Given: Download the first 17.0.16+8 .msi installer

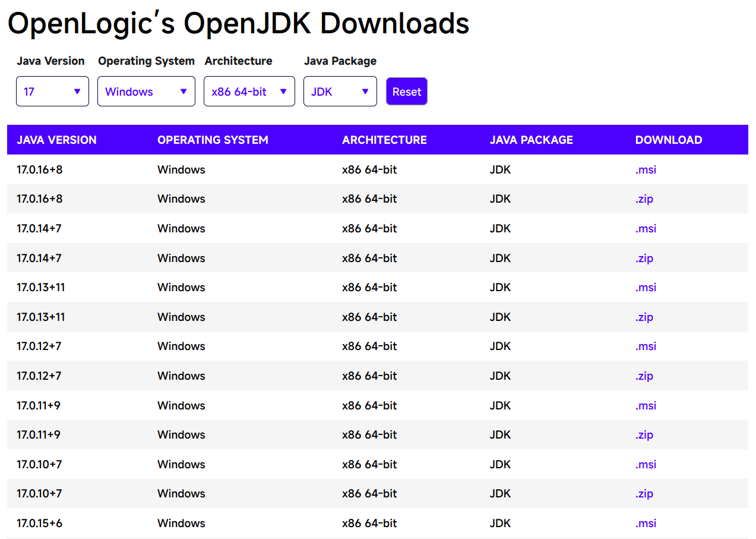Looking at the screenshot, I should click(x=646, y=170).
